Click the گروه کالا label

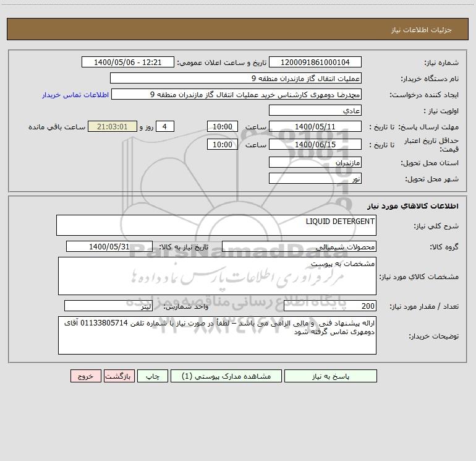444,248
